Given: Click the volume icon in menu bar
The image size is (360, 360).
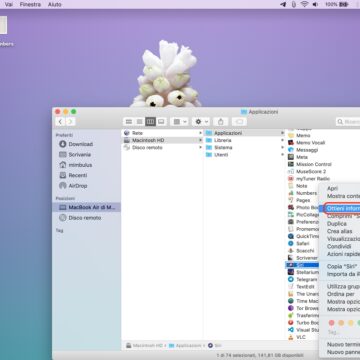Looking at the screenshot, I should 315,4.
